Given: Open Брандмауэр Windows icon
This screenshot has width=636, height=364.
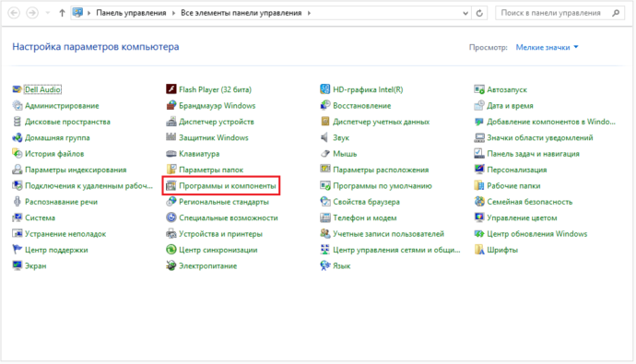Looking at the screenshot, I should pyautogui.click(x=171, y=105).
